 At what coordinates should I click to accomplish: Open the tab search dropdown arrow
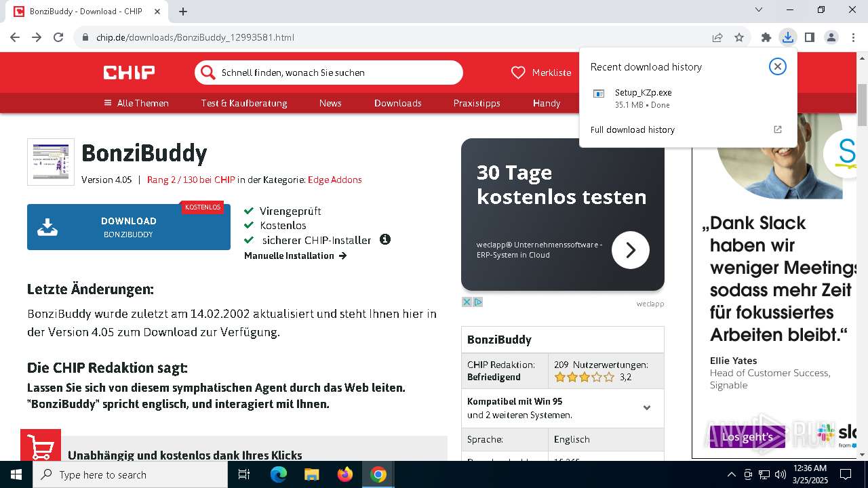click(x=759, y=9)
